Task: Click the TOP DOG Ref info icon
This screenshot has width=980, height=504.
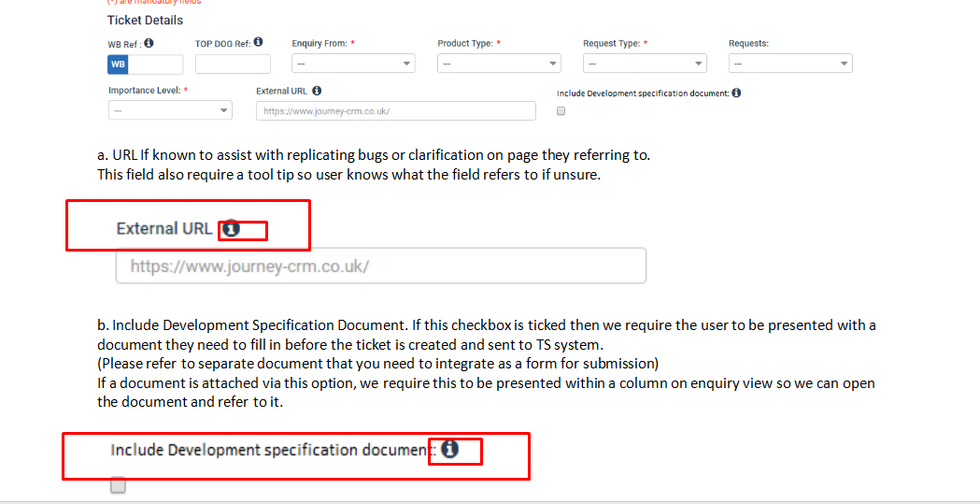Action: click(x=258, y=42)
